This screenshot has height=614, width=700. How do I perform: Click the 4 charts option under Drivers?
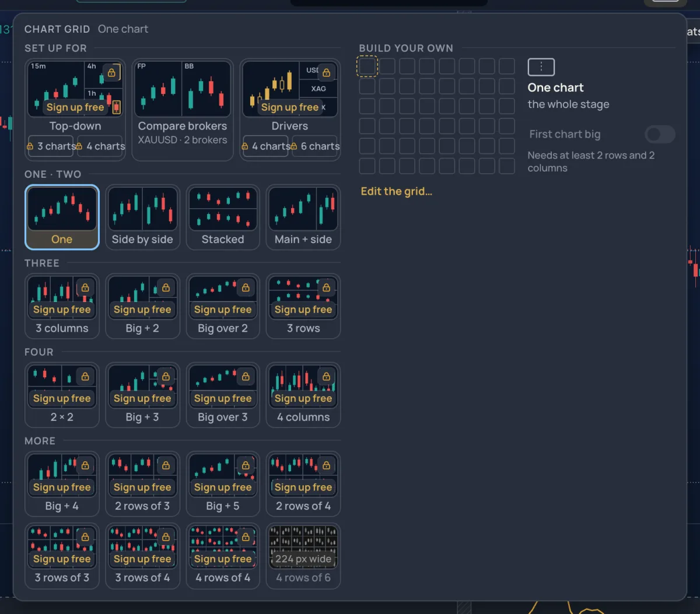tap(266, 146)
